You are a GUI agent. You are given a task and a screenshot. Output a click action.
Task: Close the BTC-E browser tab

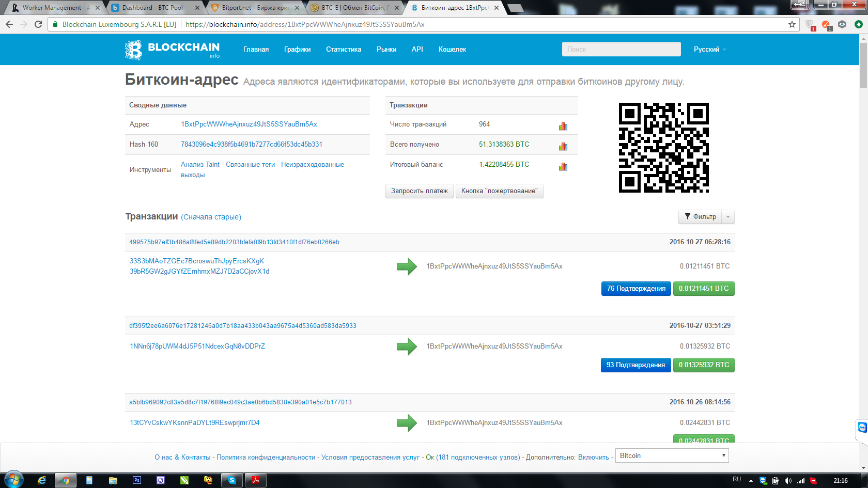[x=397, y=8]
